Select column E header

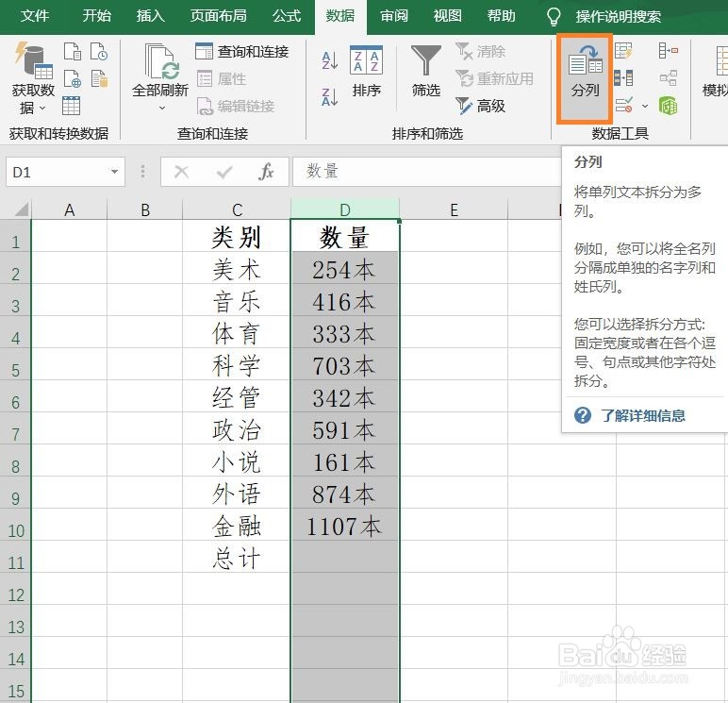click(454, 210)
